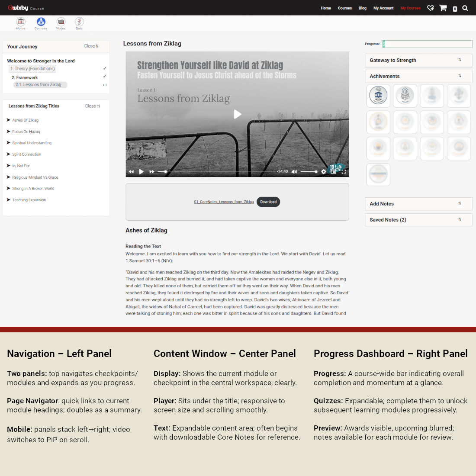Enter fullscreen video mode
Viewport: 476px width, 476px height.
pos(344,172)
